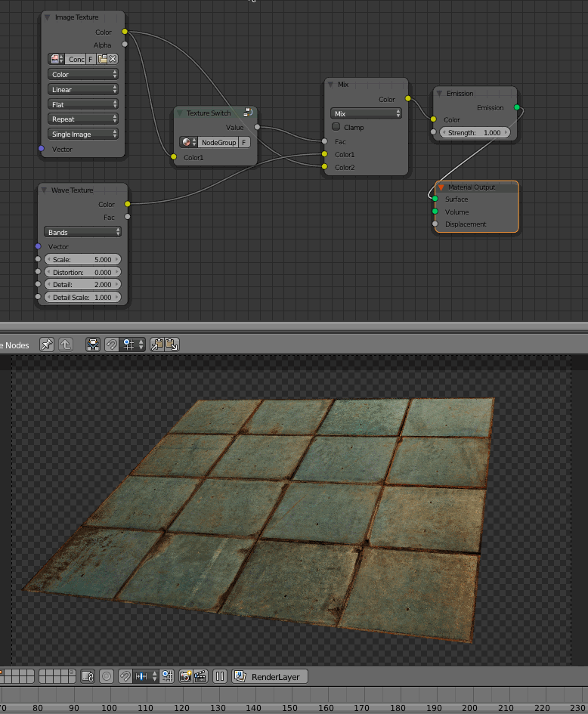This screenshot has width=588, height=714.
Task: Click the copy nodes to clipboard icon
Action: 157,345
